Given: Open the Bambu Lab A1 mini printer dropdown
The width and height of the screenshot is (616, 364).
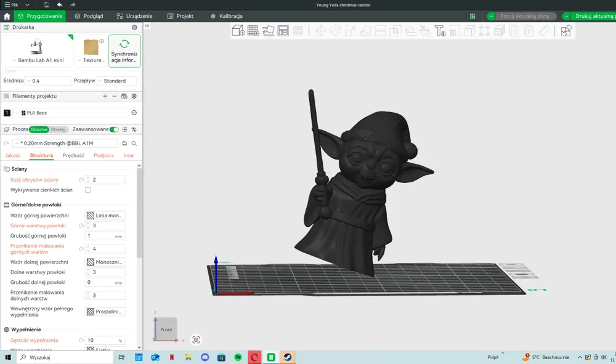Looking at the screenshot, I should click(x=38, y=60).
